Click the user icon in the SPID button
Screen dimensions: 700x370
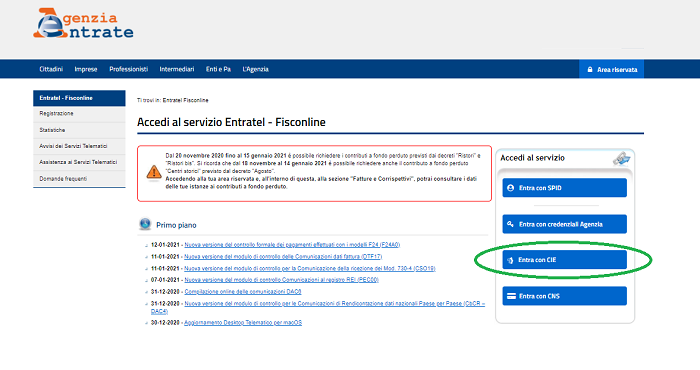click(x=511, y=188)
